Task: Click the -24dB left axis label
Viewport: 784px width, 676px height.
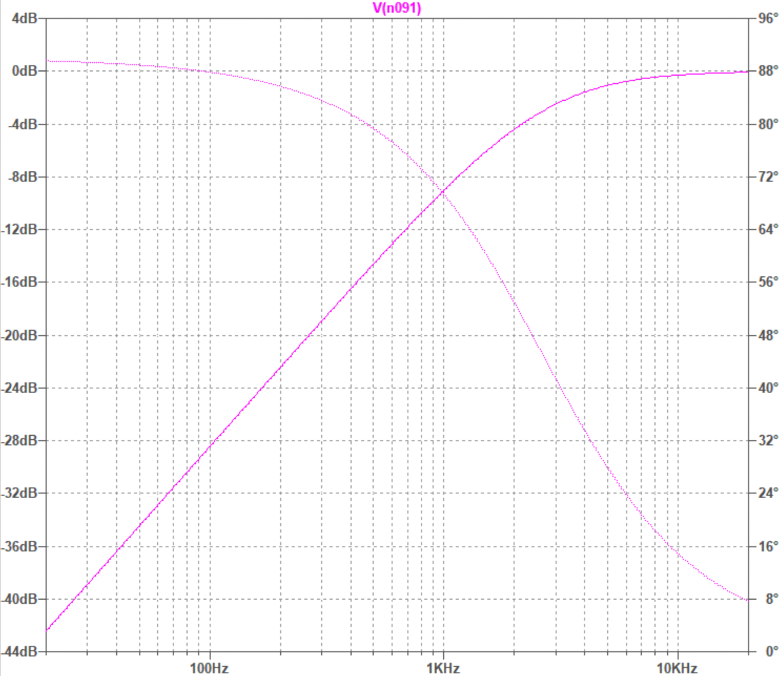Action: click(x=19, y=388)
